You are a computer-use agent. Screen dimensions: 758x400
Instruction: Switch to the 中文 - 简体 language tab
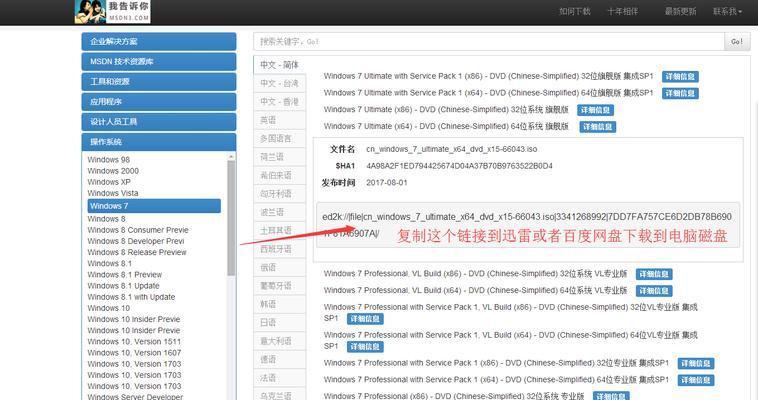[x=279, y=65]
